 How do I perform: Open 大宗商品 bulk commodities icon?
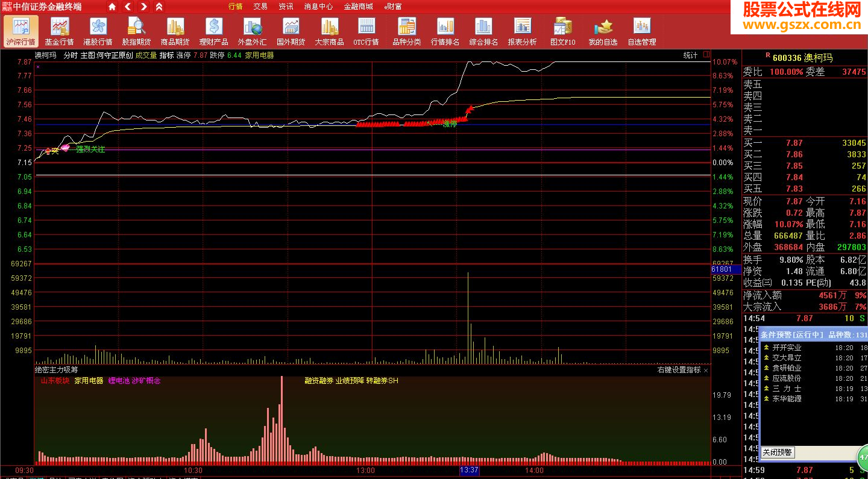point(329,31)
